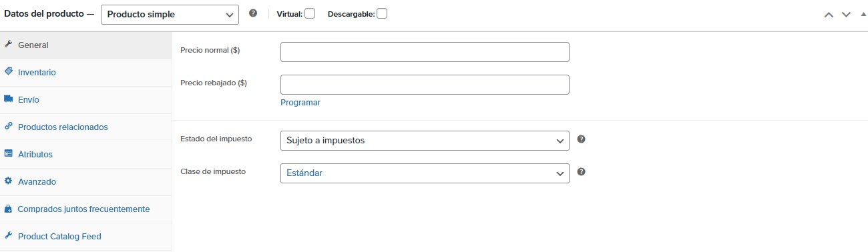Move panel up with the up arrow

click(829, 14)
